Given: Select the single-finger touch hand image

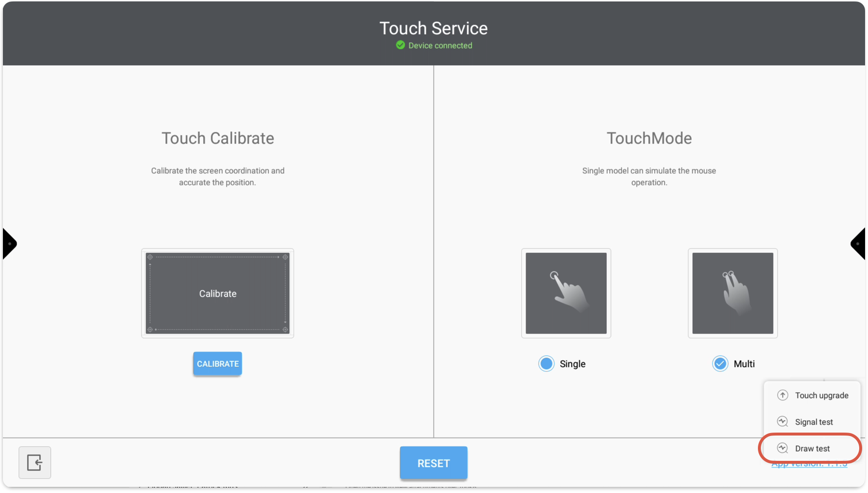Looking at the screenshot, I should point(566,293).
